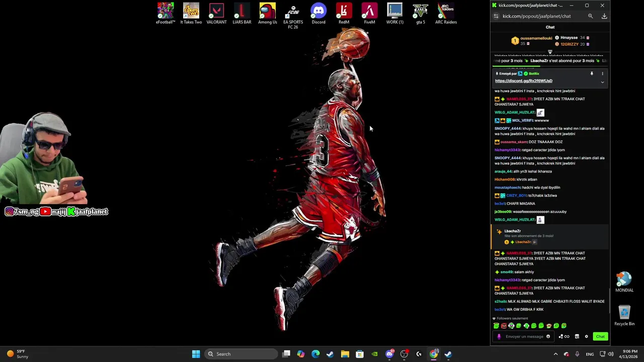Open oussamamellouki in gift leaderboard
Viewport: 644px width, 362px height.
(x=536, y=38)
